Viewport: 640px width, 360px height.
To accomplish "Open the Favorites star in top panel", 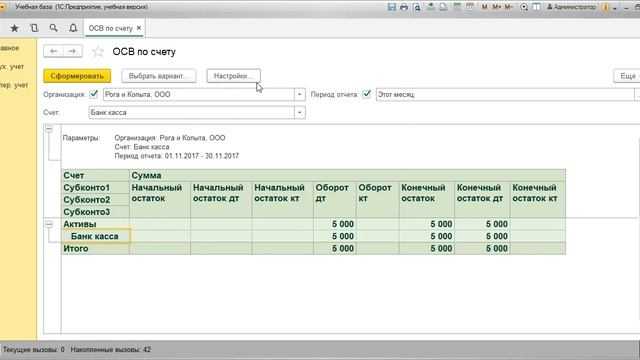I will [x=14, y=28].
